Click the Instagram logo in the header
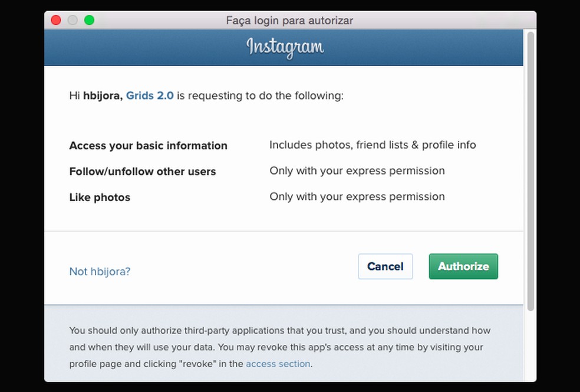This screenshot has width=580, height=392. click(285, 47)
